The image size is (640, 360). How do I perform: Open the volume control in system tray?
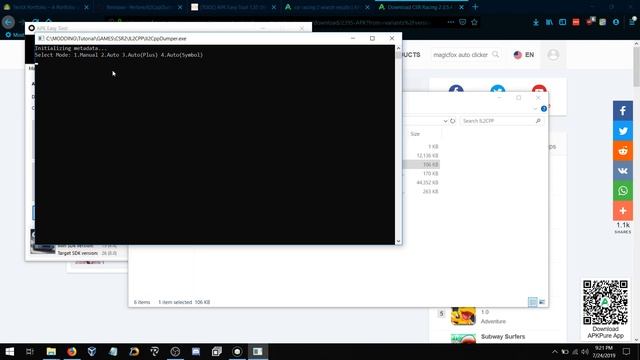click(x=585, y=351)
